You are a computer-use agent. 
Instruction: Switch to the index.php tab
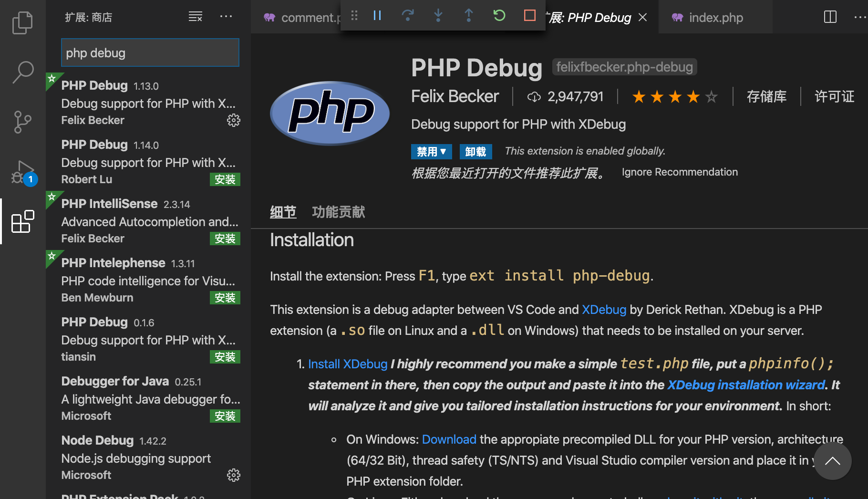coord(715,17)
